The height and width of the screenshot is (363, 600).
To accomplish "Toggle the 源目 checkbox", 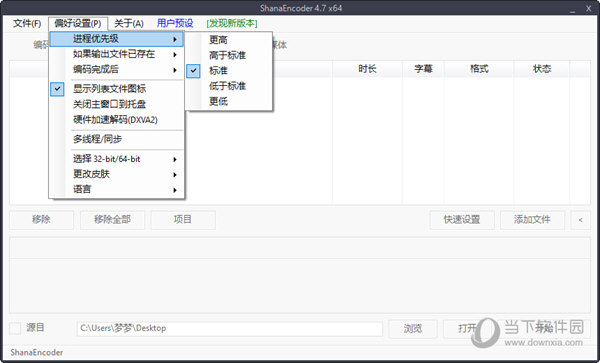I will point(15,328).
